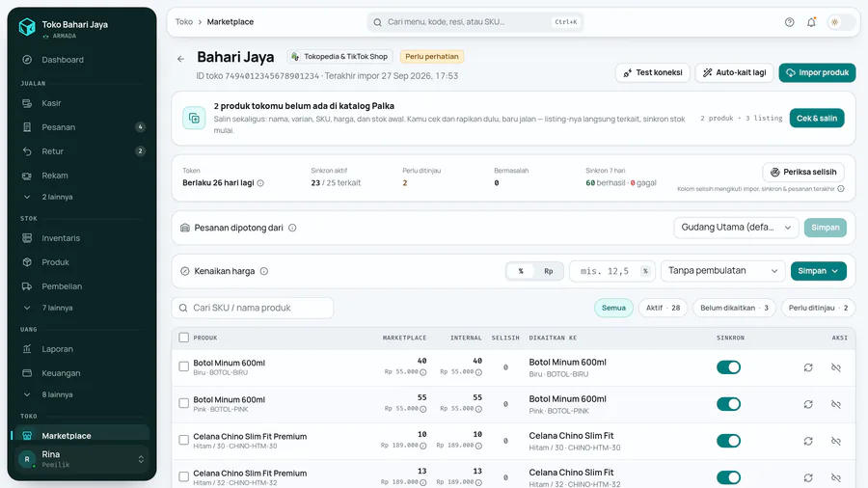
Task: Click marketplace price info icon for BOTOL-PINK
Action: pyautogui.click(x=423, y=409)
